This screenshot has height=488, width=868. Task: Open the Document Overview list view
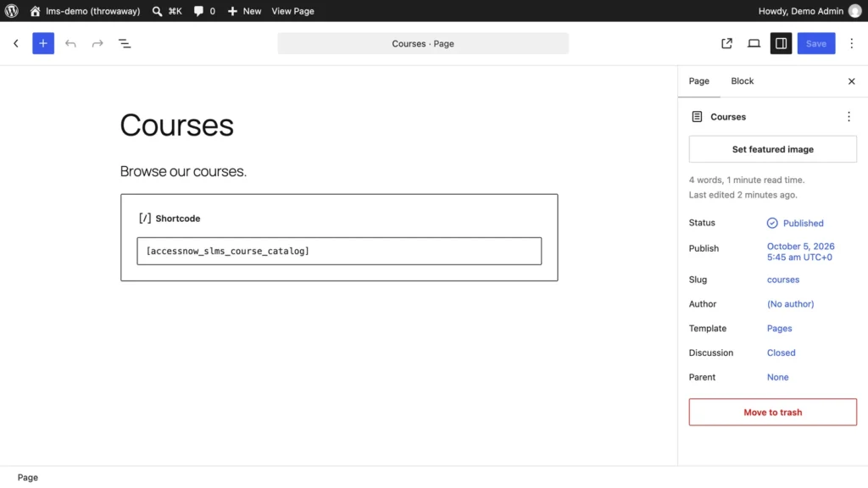pos(125,43)
